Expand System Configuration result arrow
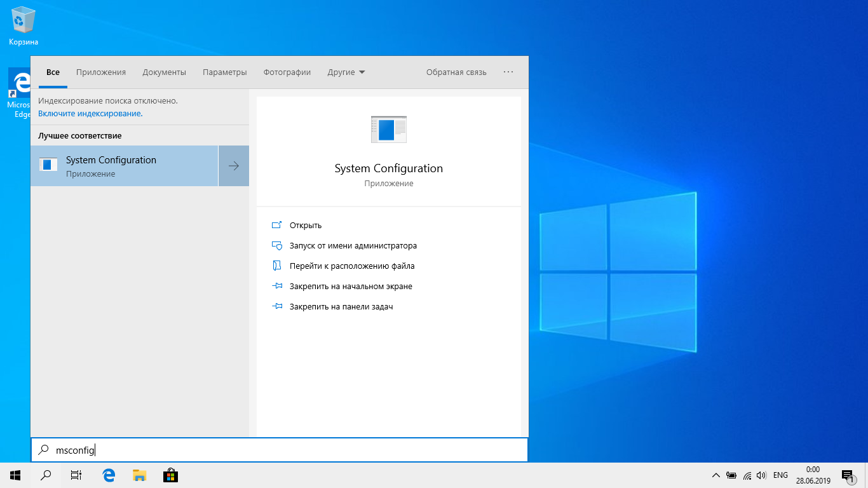 tap(234, 166)
